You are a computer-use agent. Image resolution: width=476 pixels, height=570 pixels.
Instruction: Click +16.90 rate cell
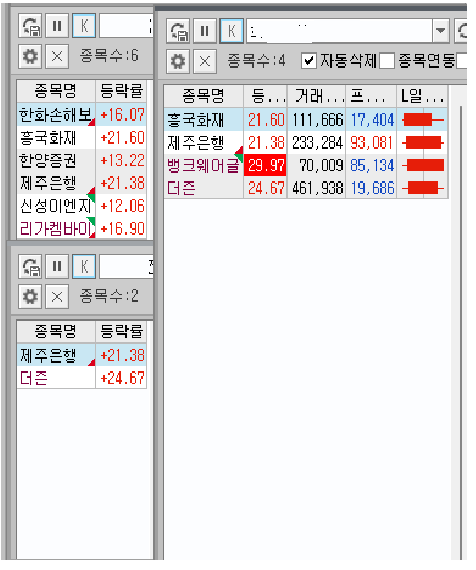(x=121, y=229)
